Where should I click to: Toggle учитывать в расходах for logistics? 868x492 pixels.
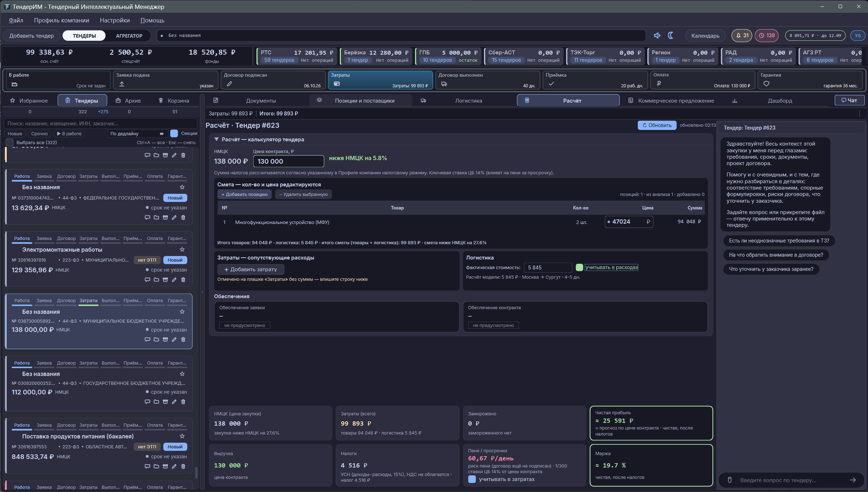coord(579,267)
